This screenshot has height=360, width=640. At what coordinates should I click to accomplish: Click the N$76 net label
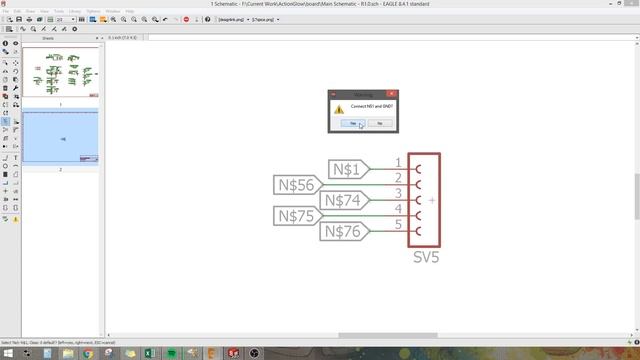[345, 231]
